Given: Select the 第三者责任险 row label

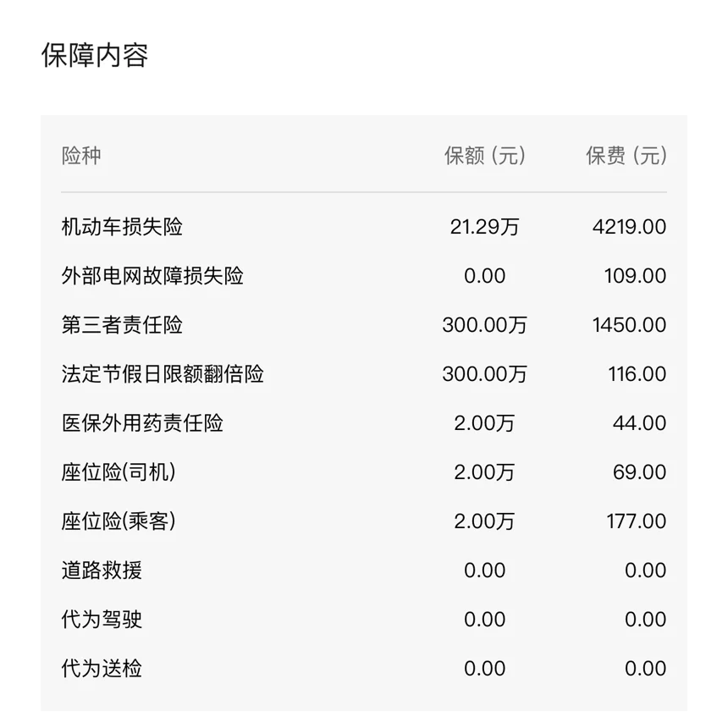Looking at the screenshot, I should coord(122,325).
